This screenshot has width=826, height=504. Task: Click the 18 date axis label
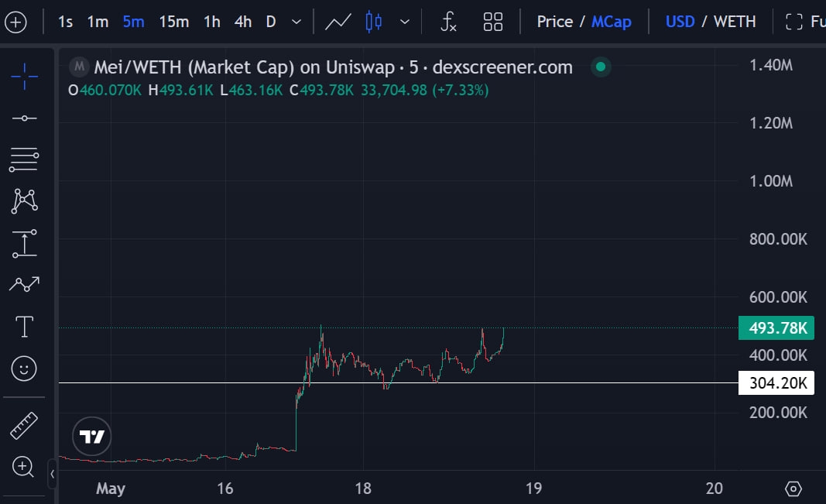[x=363, y=489]
